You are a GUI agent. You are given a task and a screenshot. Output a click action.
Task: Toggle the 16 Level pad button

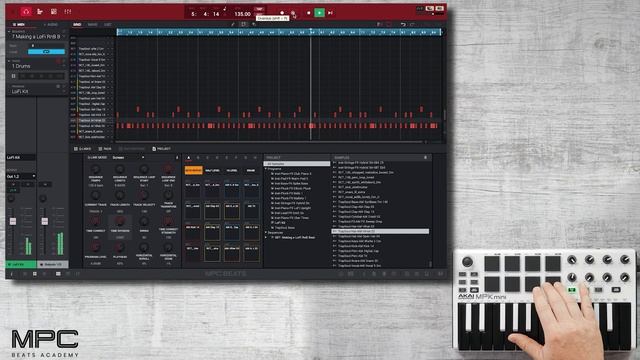tap(232, 170)
